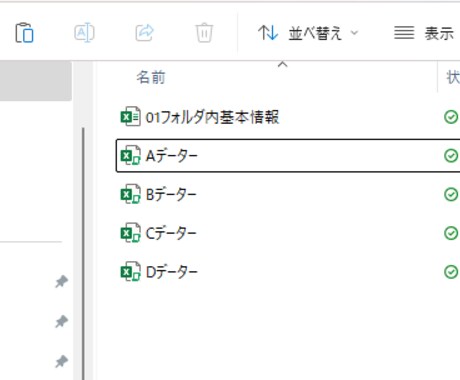Open the 並べ替え sort dropdown
The image size is (460, 380).
pyautogui.click(x=308, y=33)
